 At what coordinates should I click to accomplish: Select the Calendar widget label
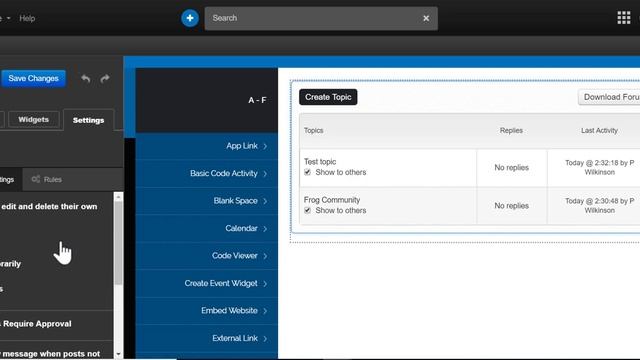[241, 228]
